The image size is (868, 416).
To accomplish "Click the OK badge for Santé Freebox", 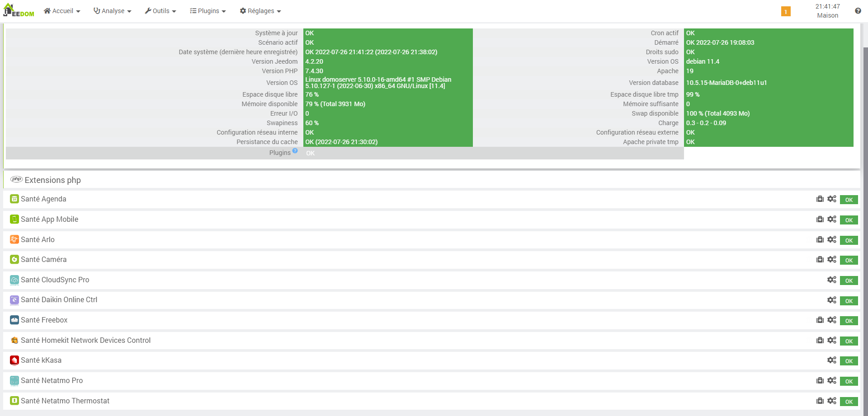I will point(849,321).
